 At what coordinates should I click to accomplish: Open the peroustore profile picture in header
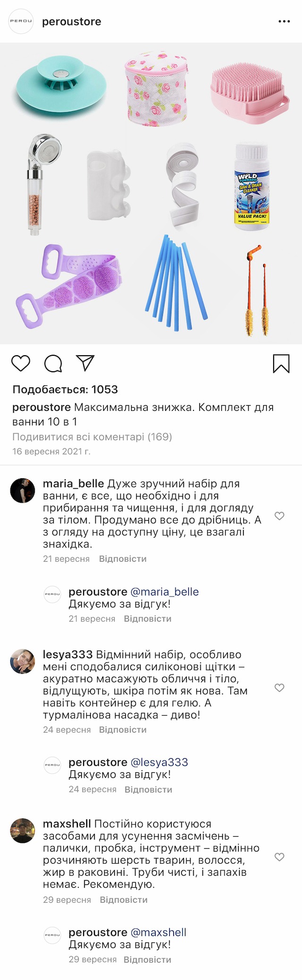tap(21, 21)
